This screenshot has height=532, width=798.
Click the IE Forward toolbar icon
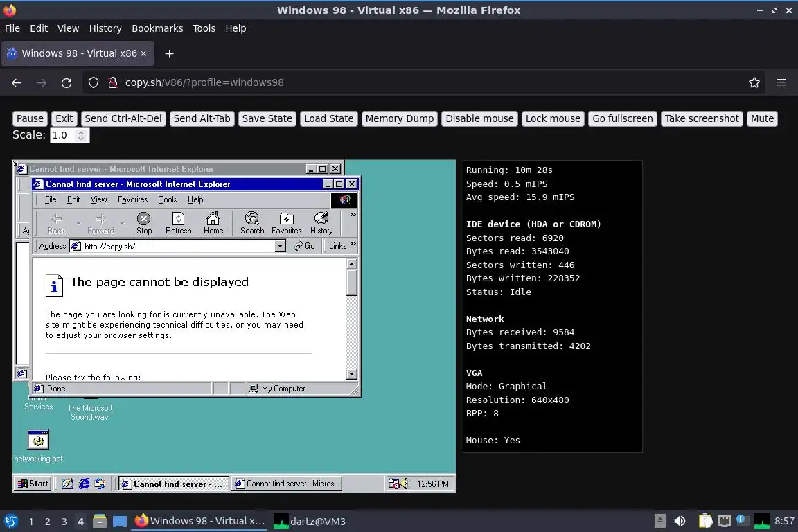100,224
